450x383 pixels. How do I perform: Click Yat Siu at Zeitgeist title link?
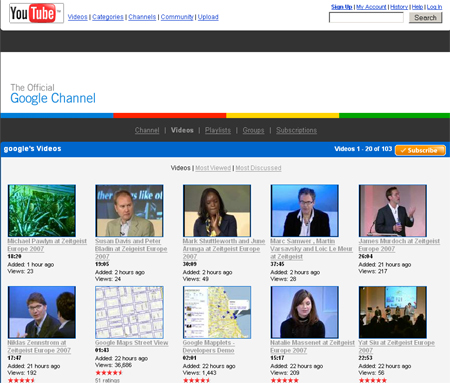396,346
